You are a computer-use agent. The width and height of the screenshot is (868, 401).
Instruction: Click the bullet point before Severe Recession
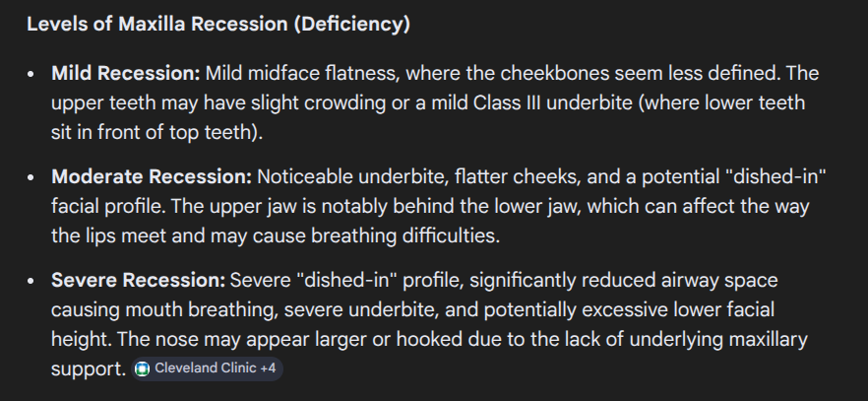[31, 281]
